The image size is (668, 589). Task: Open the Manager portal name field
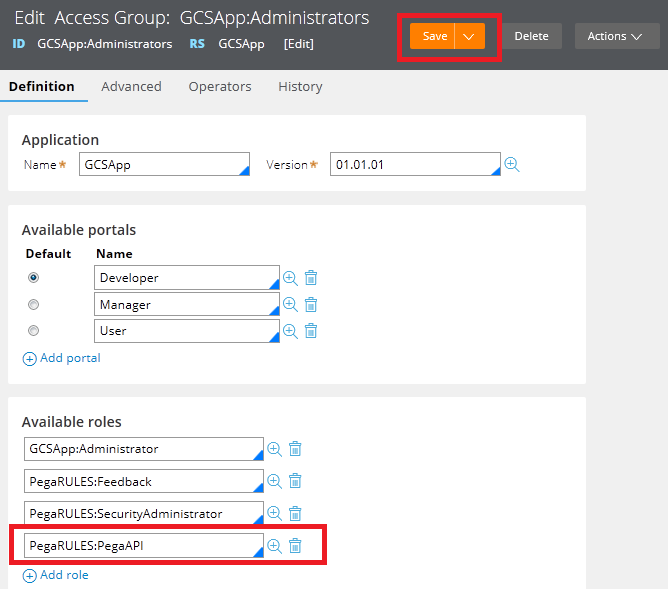(187, 305)
